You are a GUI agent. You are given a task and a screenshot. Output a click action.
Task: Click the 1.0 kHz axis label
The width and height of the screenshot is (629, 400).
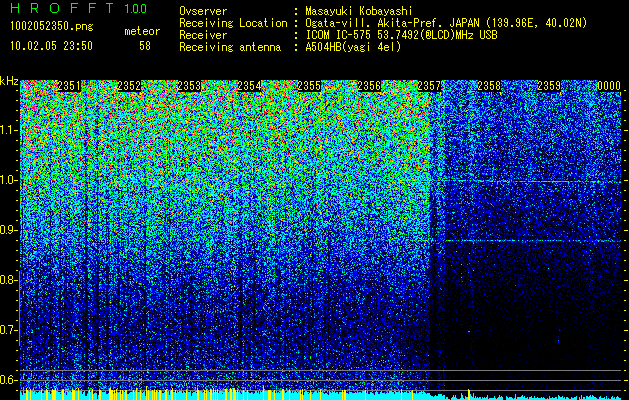click(8, 180)
